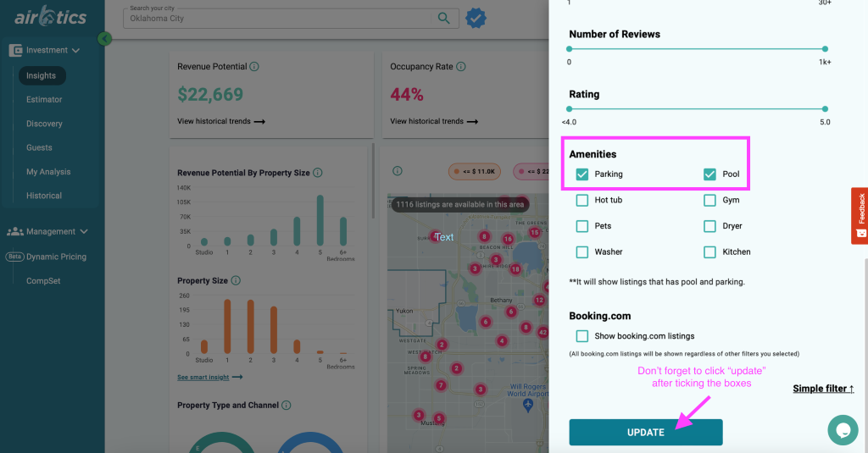Click the UPDATE button

[x=645, y=432]
